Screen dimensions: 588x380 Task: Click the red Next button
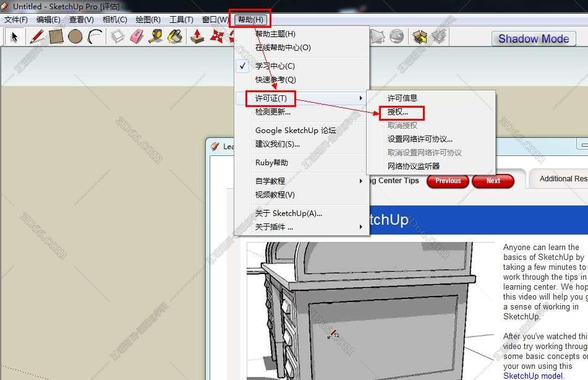493,181
